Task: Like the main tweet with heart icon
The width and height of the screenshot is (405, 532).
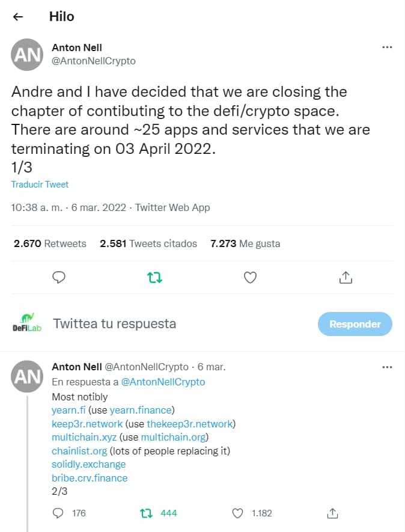Action: [250, 277]
